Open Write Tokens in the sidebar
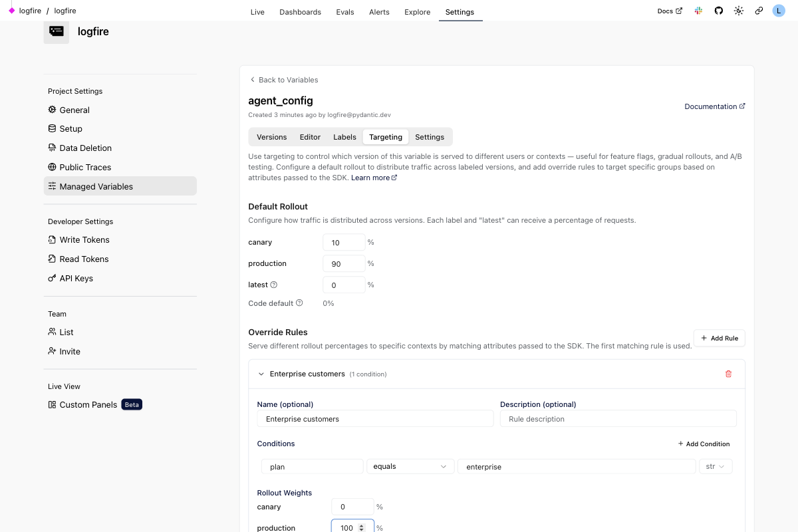The height and width of the screenshot is (532, 798). (84, 240)
